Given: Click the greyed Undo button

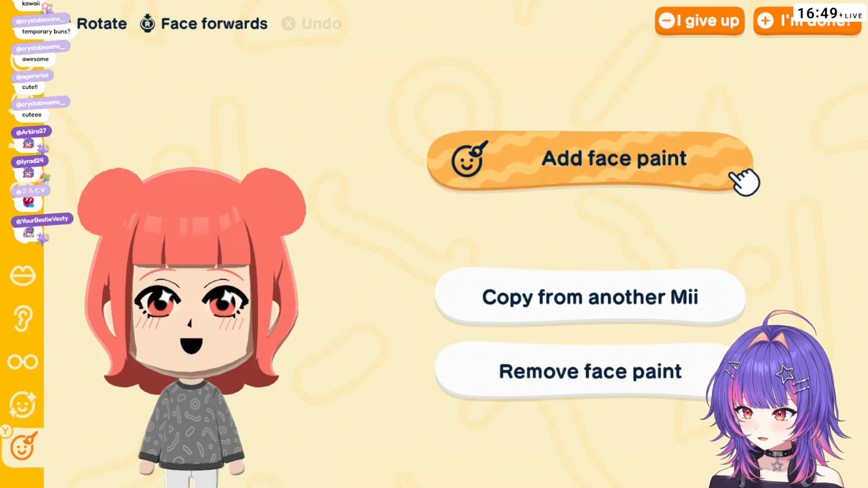Looking at the screenshot, I should tap(311, 24).
